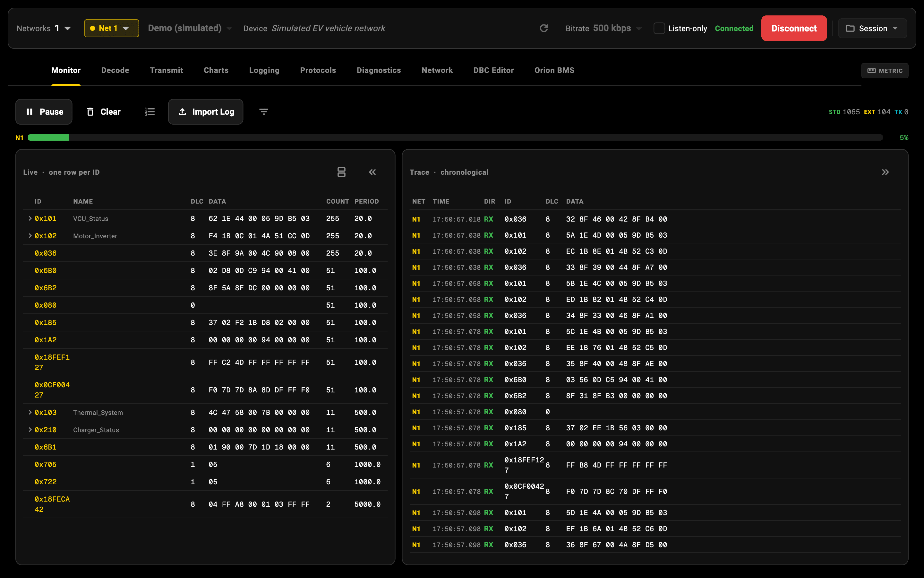Select the Monitor tab
Screen dimensions: 924x578
66,70
